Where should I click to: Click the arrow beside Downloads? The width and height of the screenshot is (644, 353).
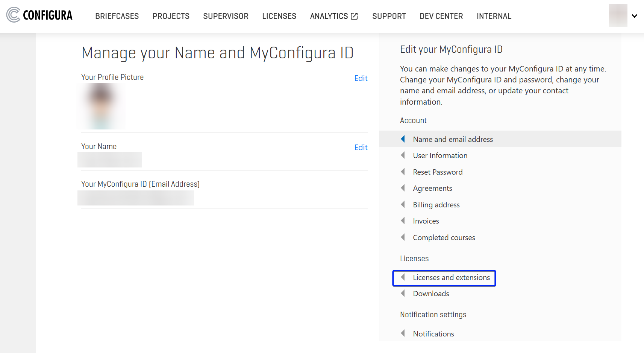403,293
